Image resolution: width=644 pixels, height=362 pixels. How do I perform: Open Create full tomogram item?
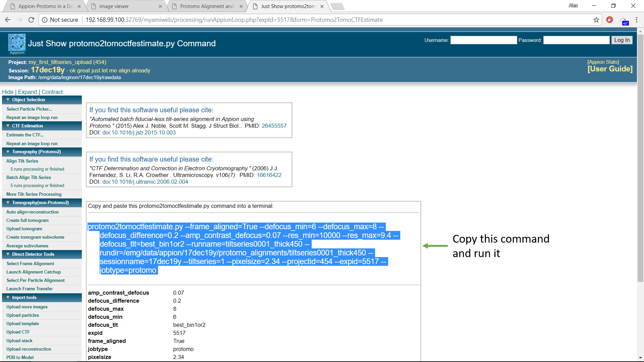27,220
